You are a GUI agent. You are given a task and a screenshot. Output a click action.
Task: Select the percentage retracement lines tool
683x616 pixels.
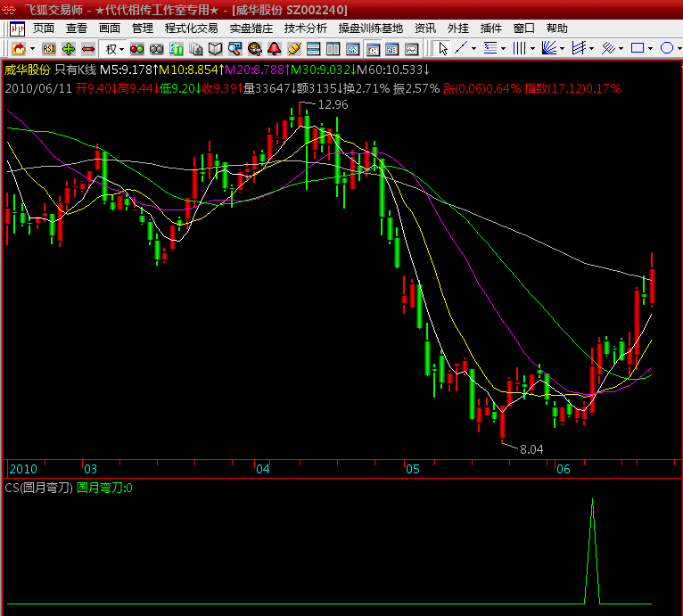pyautogui.click(x=490, y=48)
